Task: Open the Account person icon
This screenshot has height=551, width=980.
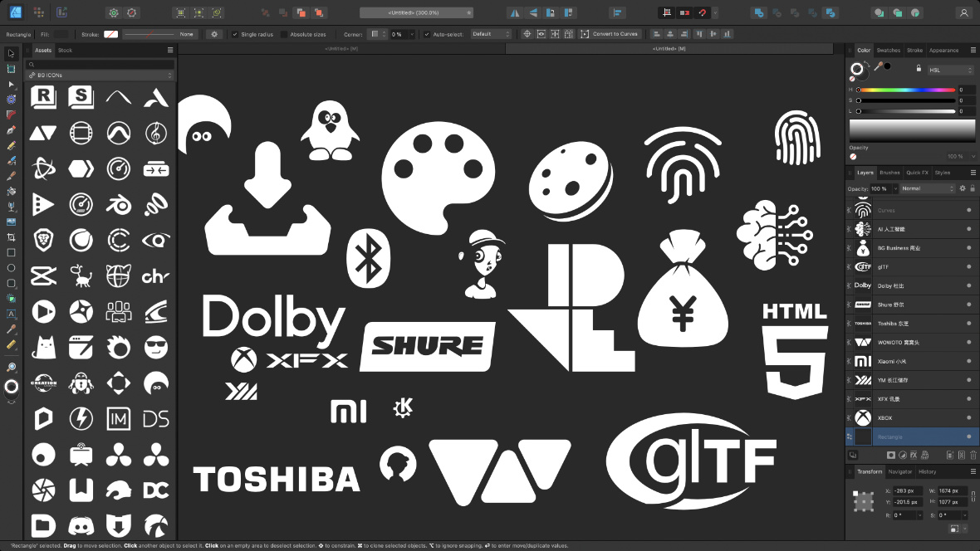Action: (x=963, y=13)
